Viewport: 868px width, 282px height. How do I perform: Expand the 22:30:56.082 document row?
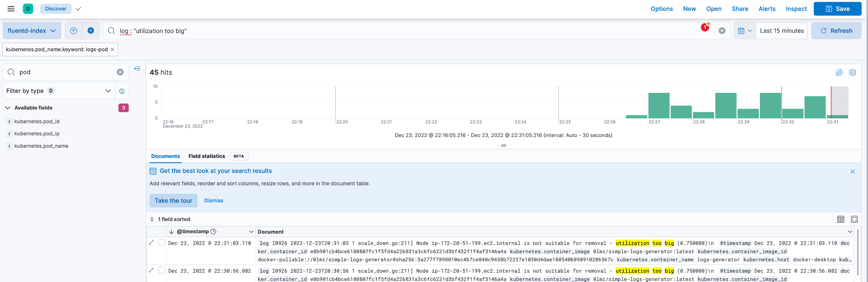(x=151, y=270)
